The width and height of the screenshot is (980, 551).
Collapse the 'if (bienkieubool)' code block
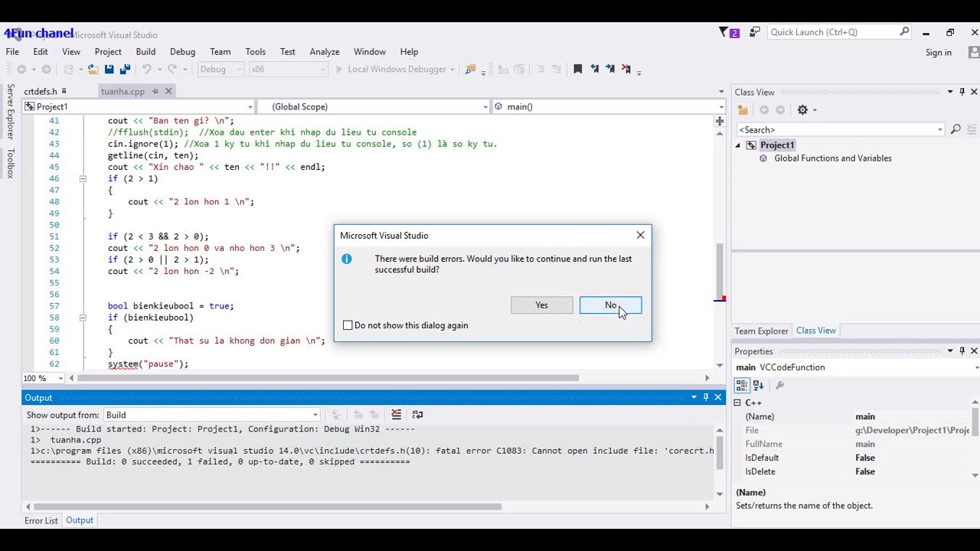pos(83,318)
